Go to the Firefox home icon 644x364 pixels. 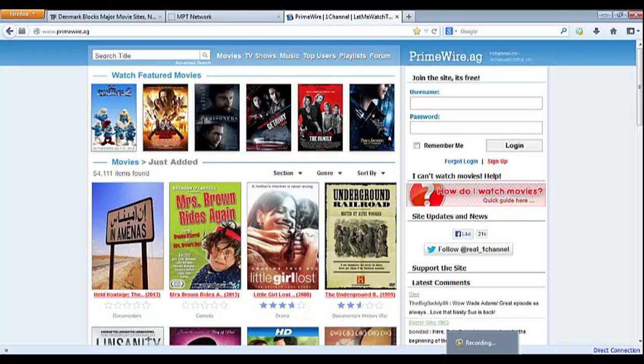pos(613,31)
